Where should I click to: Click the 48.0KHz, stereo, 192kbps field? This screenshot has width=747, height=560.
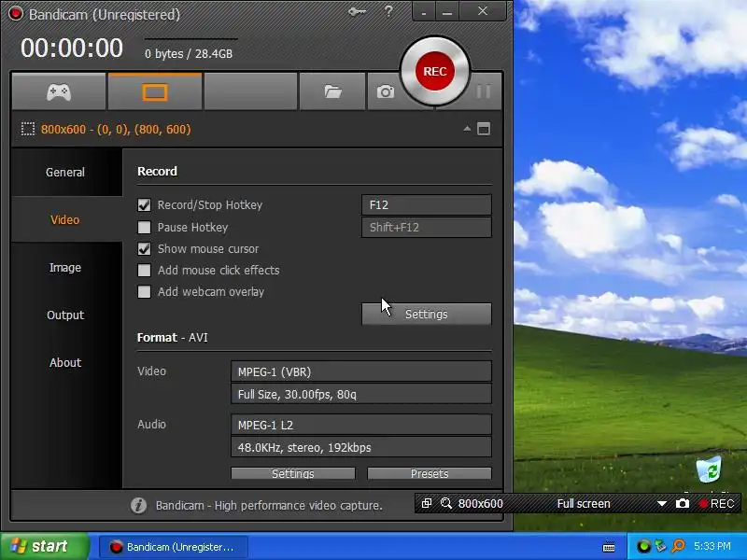[x=361, y=447]
